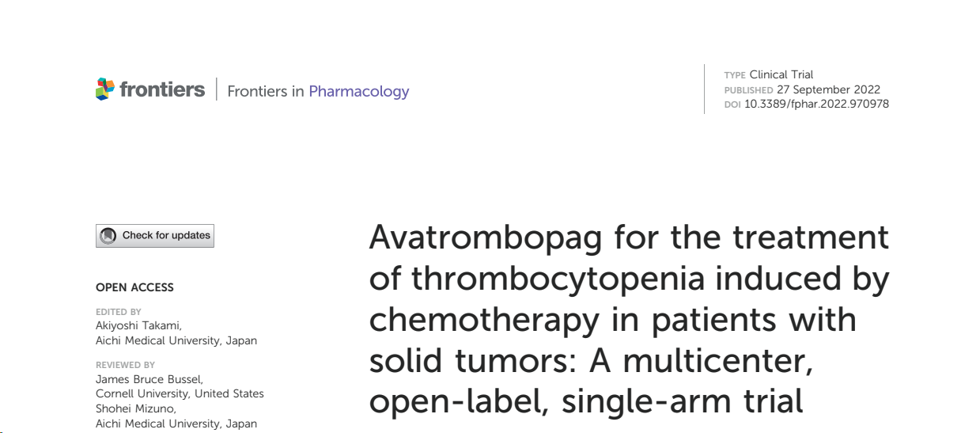Click the bookmark icon in Check for updates
980x433 pixels.
108,236
